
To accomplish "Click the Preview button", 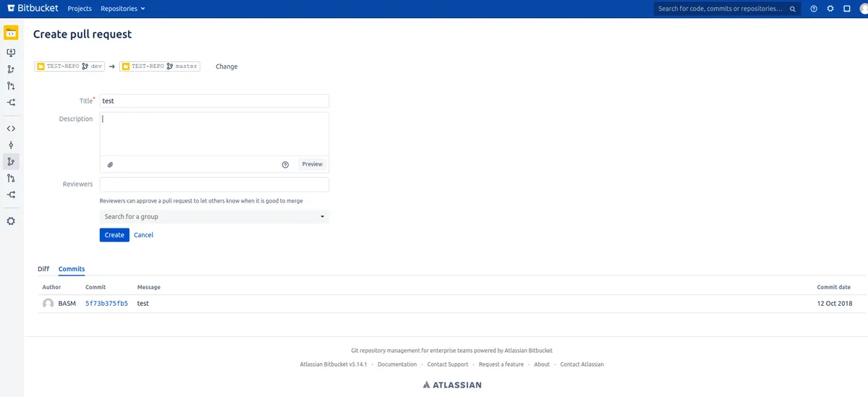I will coord(312,164).
